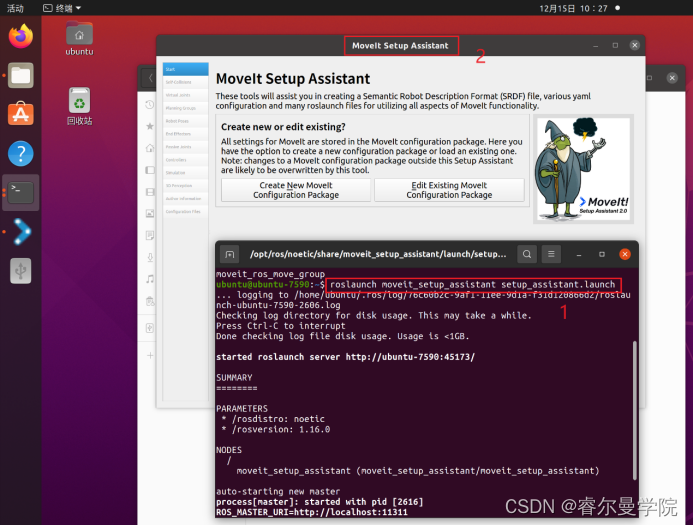Select the Virtual Joints tab
Screen dimensions: 693x526
[x=186, y=95]
